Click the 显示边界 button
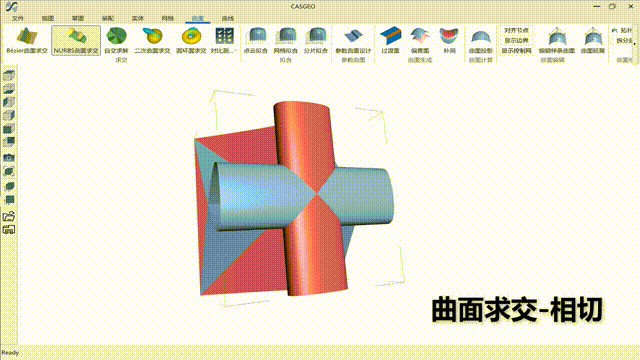Viewport: 640px width, 360px height. pos(516,40)
